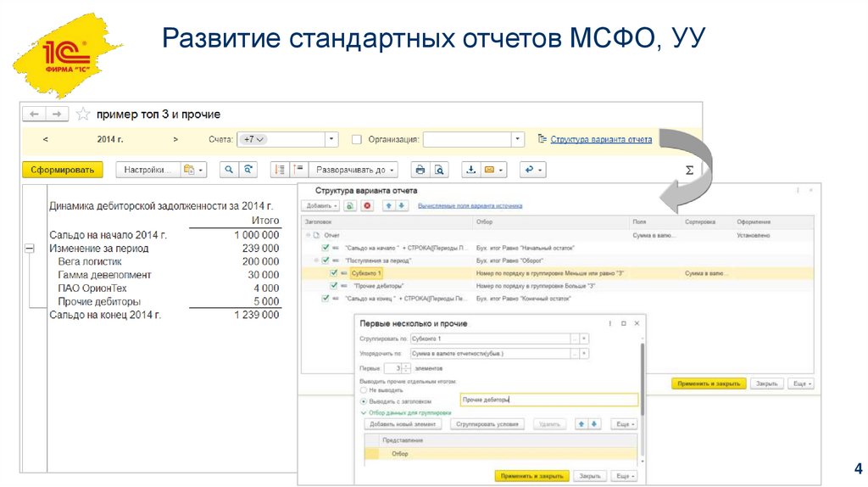Viewport: 868px width, 487px height.
Task: Collapse the Отбор данных для группировки section
Action: point(364,412)
